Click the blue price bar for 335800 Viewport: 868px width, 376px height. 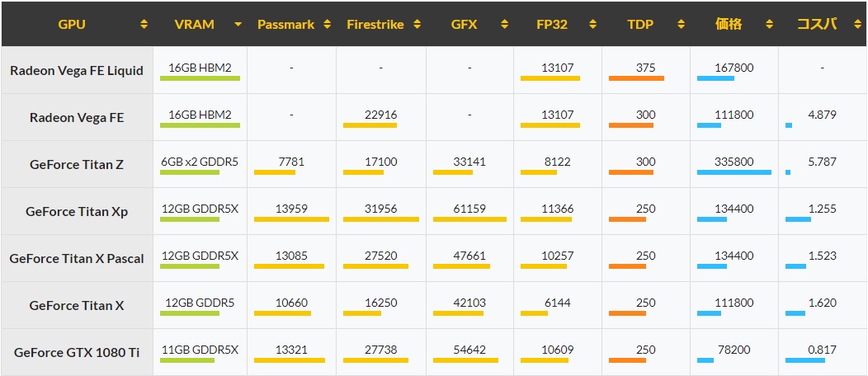point(734,172)
